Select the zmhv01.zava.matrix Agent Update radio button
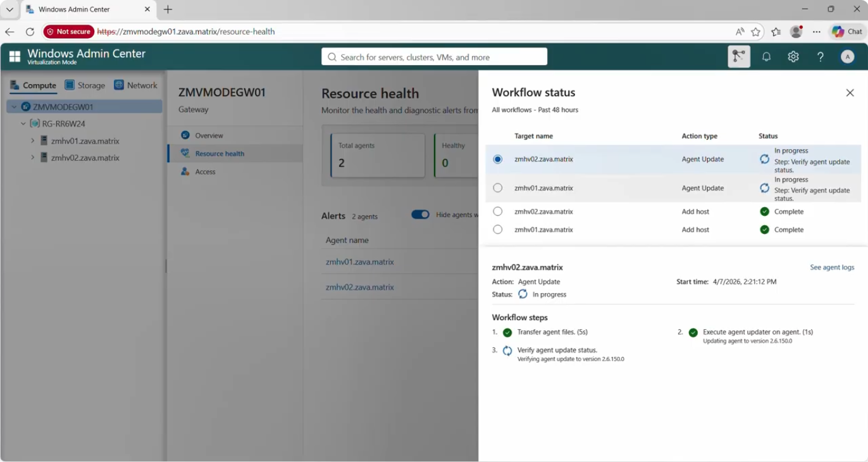 (498, 188)
